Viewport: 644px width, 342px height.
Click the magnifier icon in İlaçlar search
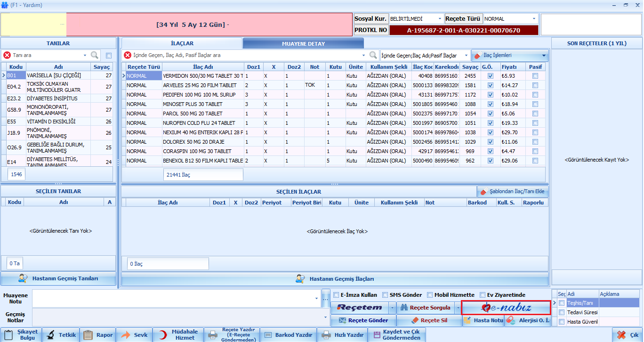[x=373, y=55]
